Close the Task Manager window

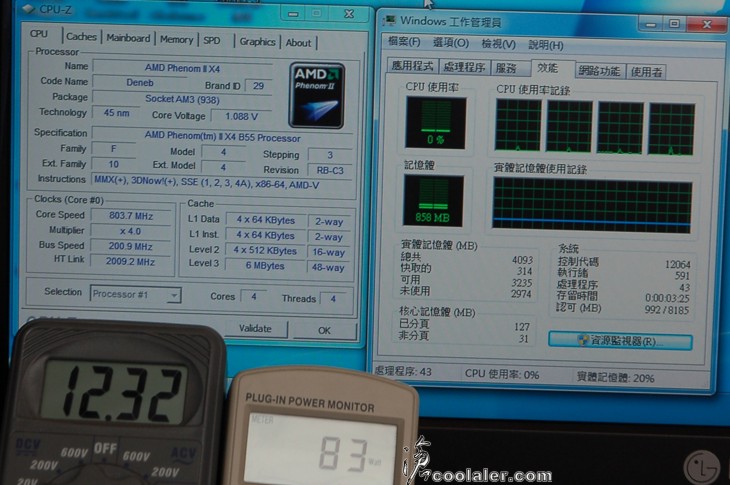point(707,24)
